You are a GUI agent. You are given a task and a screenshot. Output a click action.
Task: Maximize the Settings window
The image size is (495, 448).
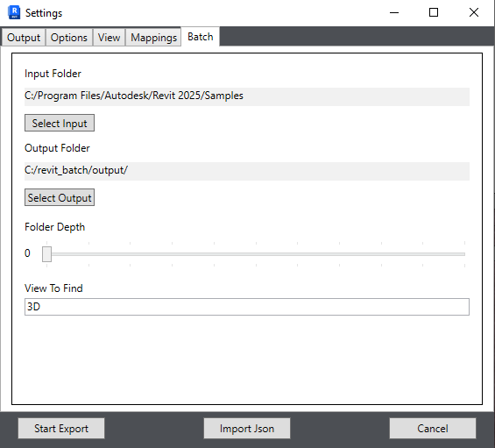click(x=434, y=12)
